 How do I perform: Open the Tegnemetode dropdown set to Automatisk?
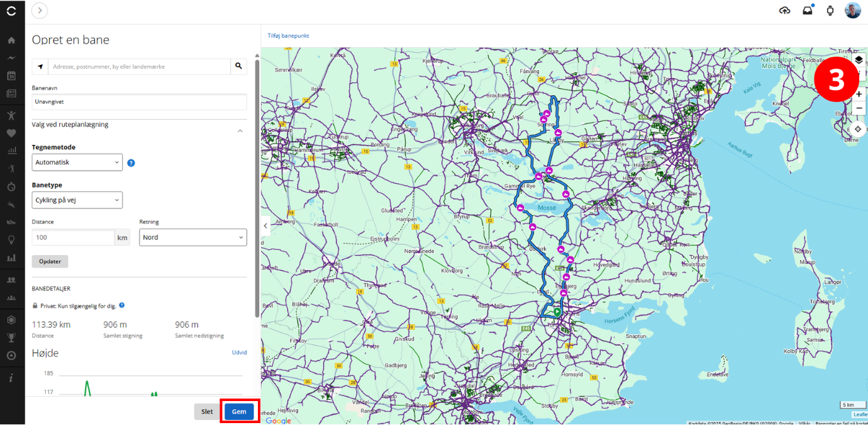pyautogui.click(x=77, y=162)
